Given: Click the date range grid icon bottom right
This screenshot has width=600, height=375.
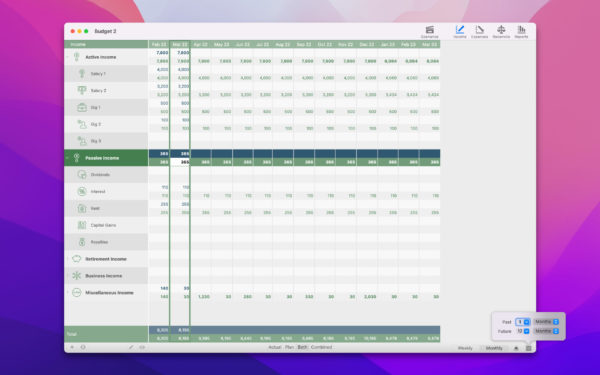Looking at the screenshot, I should [x=528, y=348].
